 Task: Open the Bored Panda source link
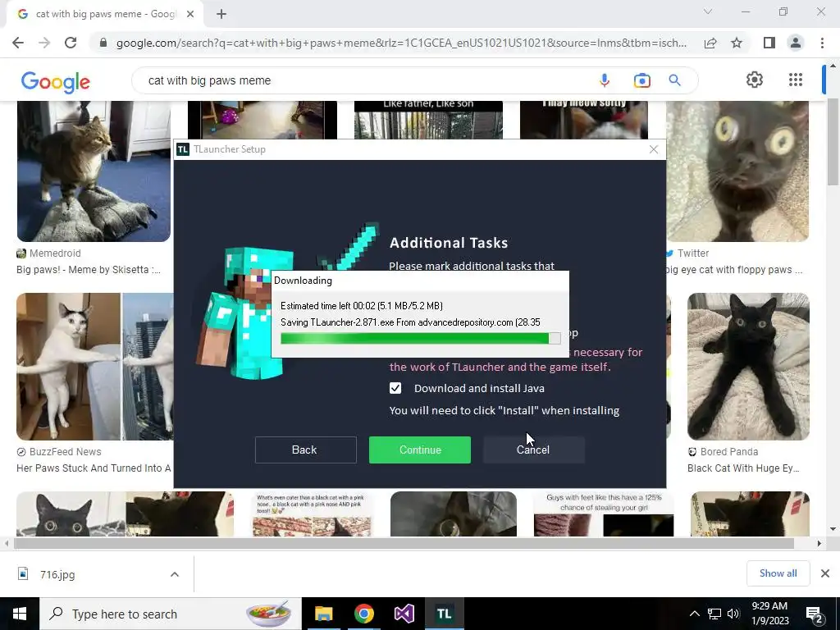(x=724, y=452)
